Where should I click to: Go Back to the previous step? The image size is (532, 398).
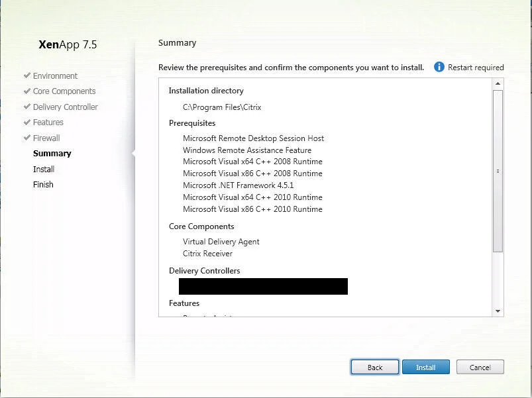375,367
